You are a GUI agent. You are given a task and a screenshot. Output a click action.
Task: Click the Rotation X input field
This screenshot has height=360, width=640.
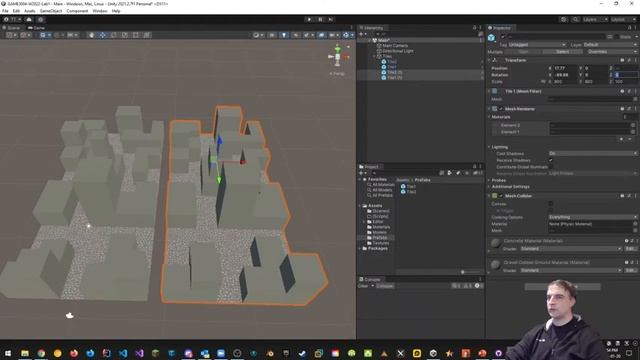coord(565,75)
